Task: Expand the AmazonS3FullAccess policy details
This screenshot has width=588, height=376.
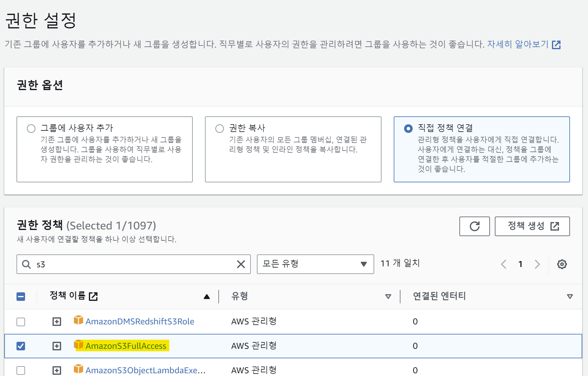Action: [57, 346]
